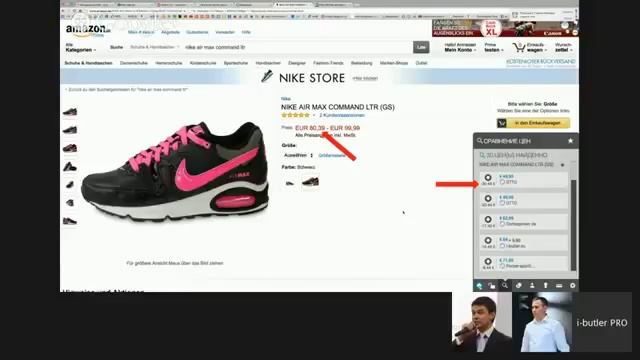Image resolution: width=640 pixels, height=360 pixels.
Task: Click the second icon in i-butler bottom bar
Action: click(x=492, y=286)
